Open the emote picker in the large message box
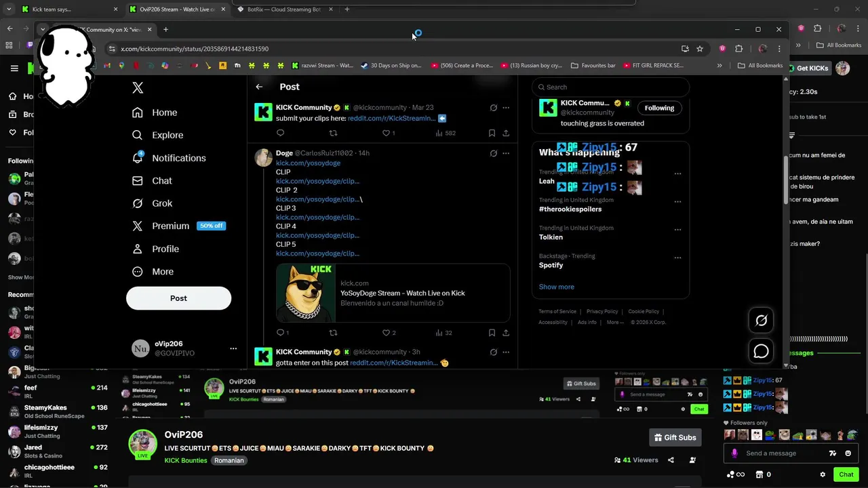The image size is (868, 488). point(848,453)
